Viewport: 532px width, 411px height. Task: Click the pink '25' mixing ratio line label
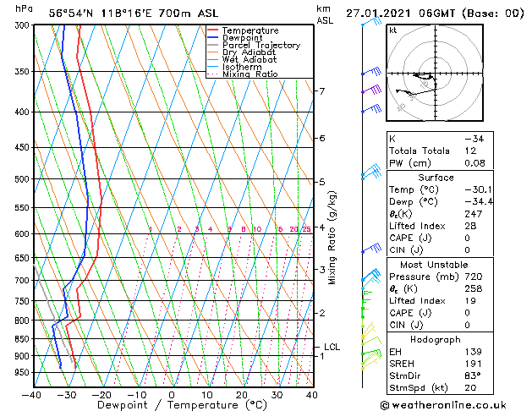306,229
